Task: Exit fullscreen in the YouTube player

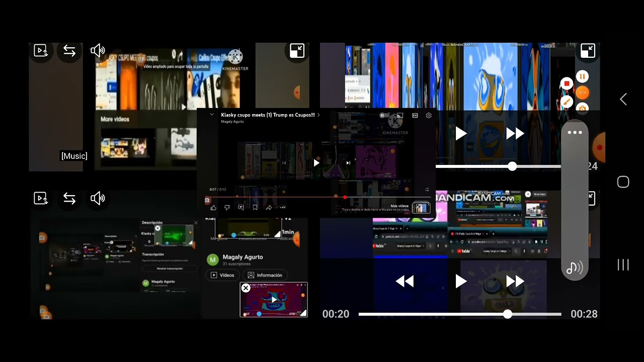Action: (427, 190)
